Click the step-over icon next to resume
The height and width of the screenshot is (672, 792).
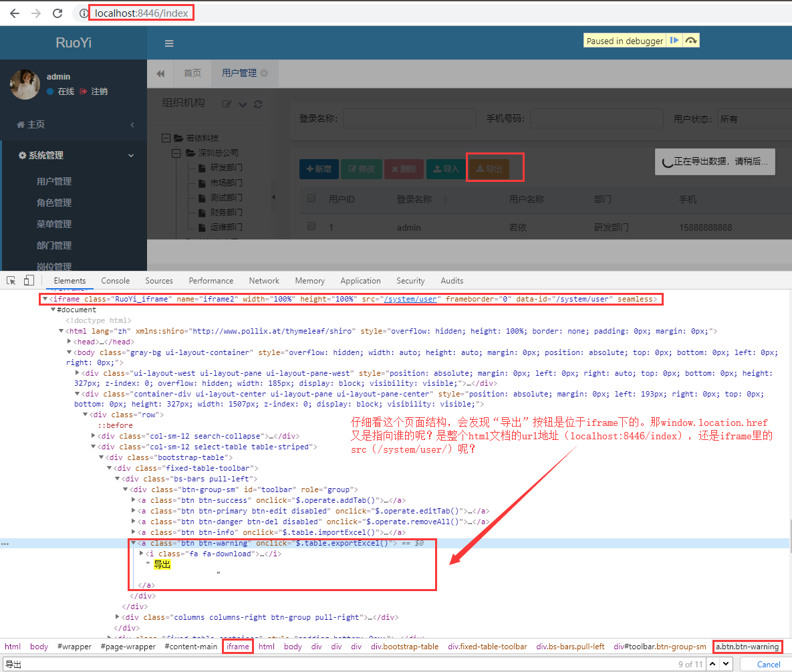point(692,40)
